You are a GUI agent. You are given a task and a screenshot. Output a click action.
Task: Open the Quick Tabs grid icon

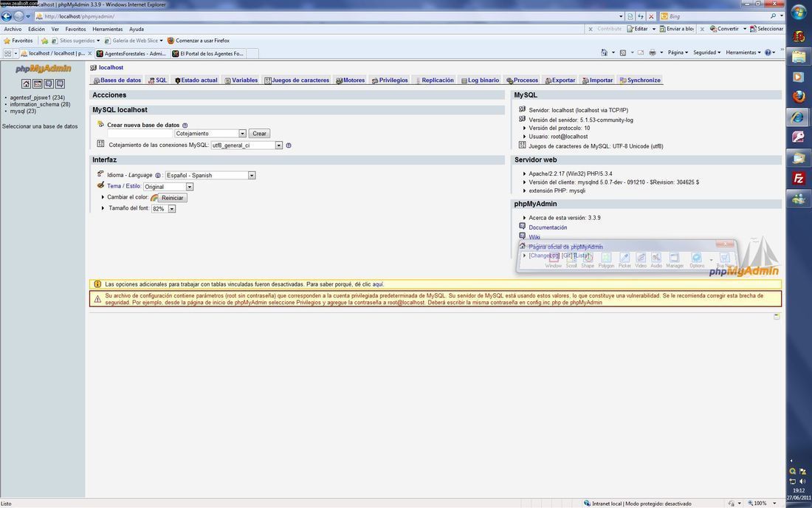coord(7,53)
